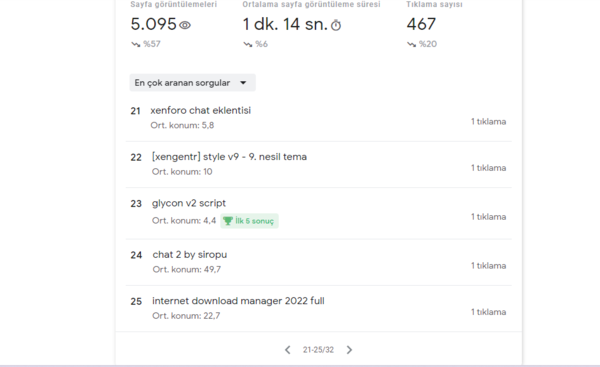
Task: Click the green trophy icon in İlk 5 sonuç
Action: (228, 221)
